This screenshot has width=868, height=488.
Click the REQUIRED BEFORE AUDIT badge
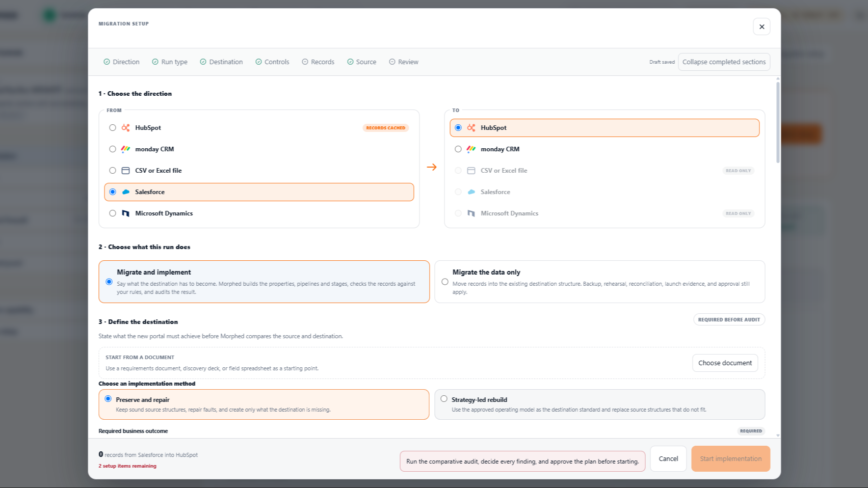pos(729,320)
